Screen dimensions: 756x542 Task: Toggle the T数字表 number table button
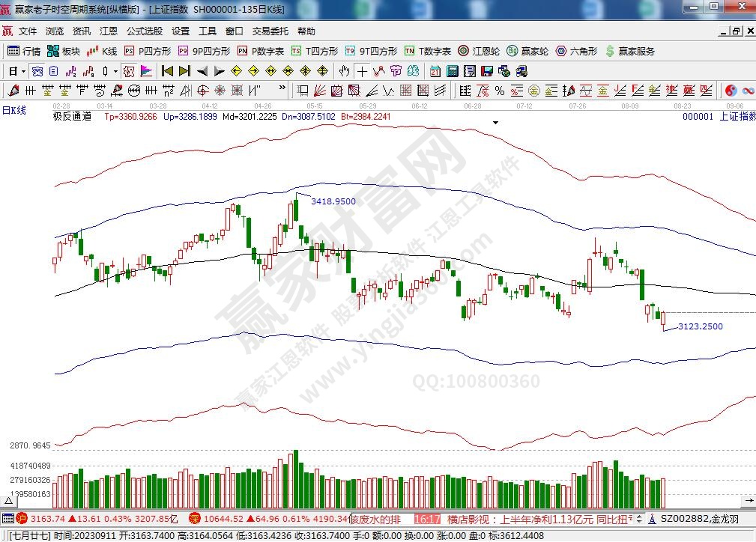tap(428, 52)
